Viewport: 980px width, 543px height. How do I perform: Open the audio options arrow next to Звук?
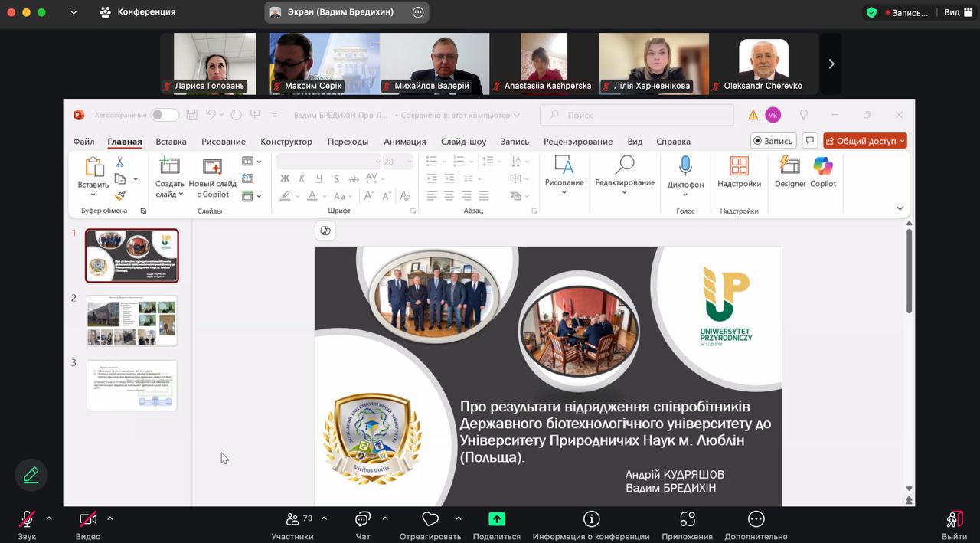click(x=49, y=518)
